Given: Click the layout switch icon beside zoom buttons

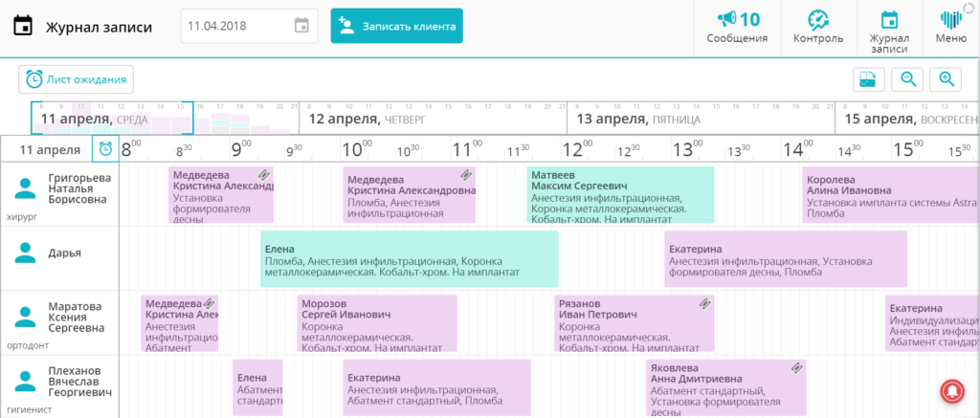Looking at the screenshot, I should [868, 79].
